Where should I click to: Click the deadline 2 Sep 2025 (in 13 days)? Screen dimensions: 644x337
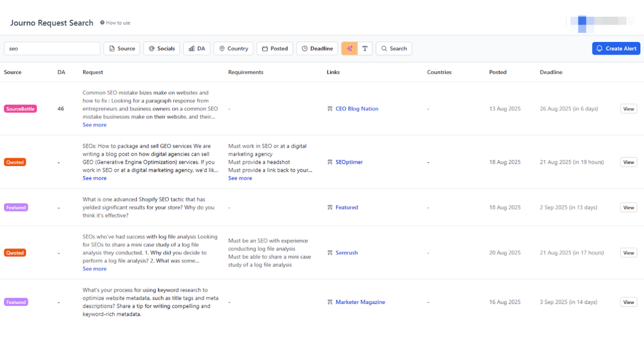tap(568, 207)
